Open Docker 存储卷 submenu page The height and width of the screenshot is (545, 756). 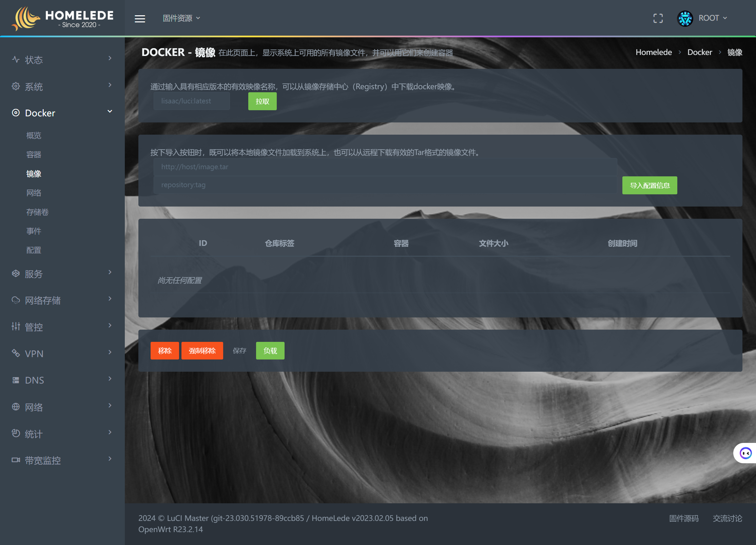tap(38, 212)
